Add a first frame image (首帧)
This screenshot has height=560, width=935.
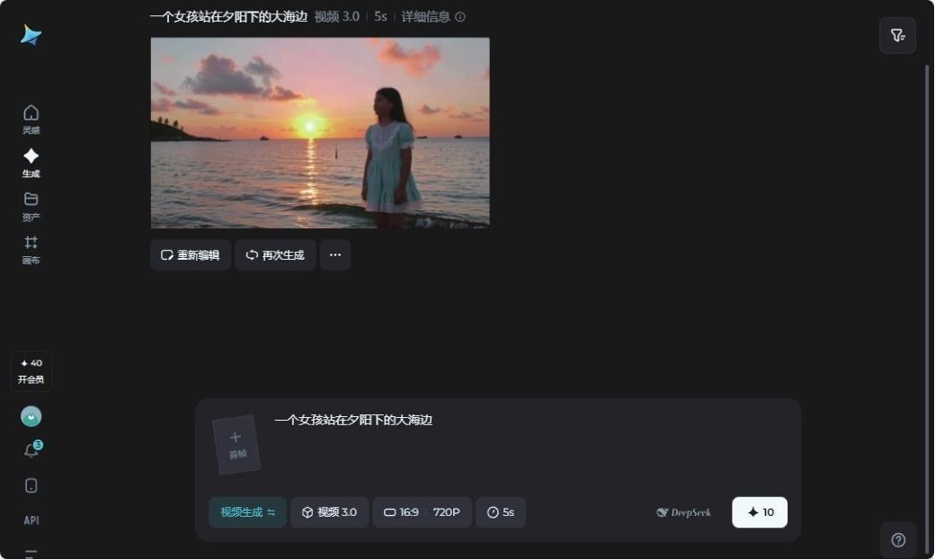[x=236, y=445]
